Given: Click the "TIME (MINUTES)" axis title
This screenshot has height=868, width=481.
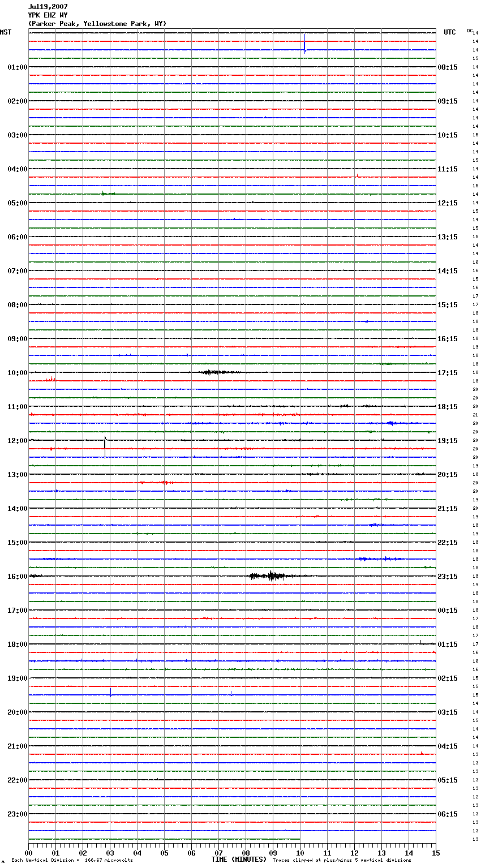Looking at the screenshot, I should pos(239,860).
